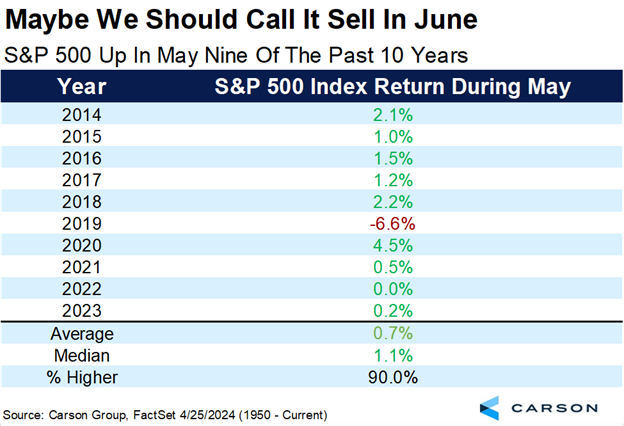
Task: Click the CARSON brand name text
Action: tap(557, 406)
